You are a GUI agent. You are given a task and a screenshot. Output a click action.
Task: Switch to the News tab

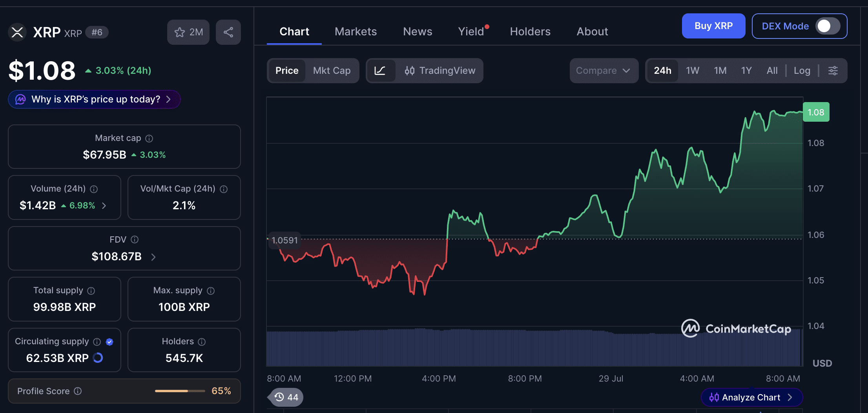[418, 31]
